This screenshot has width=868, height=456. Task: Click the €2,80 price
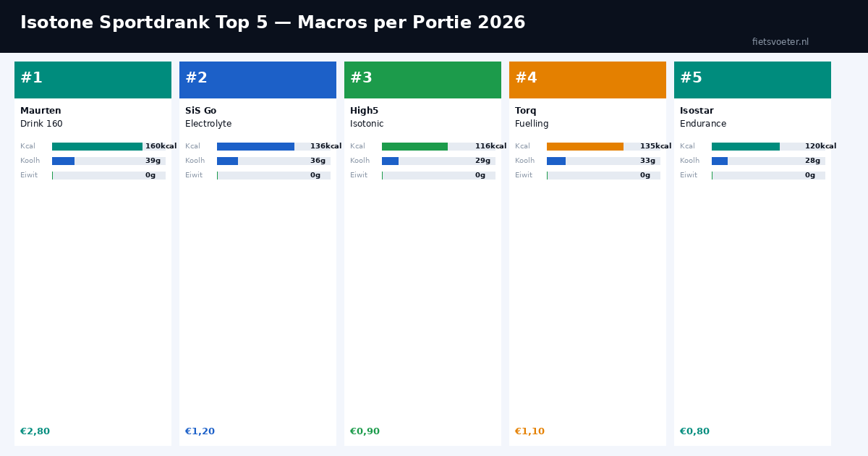pyautogui.click(x=35, y=431)
